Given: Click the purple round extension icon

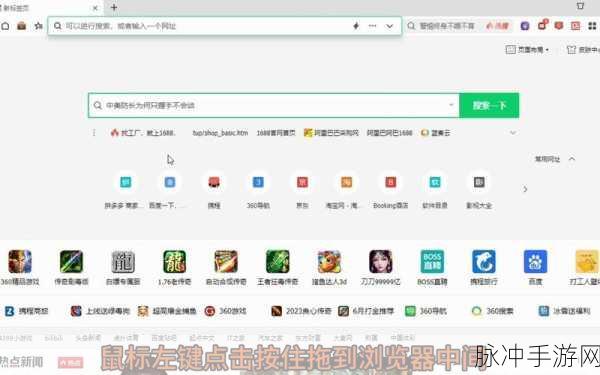Looking at the screenshot, I should [x=525, y=26].
